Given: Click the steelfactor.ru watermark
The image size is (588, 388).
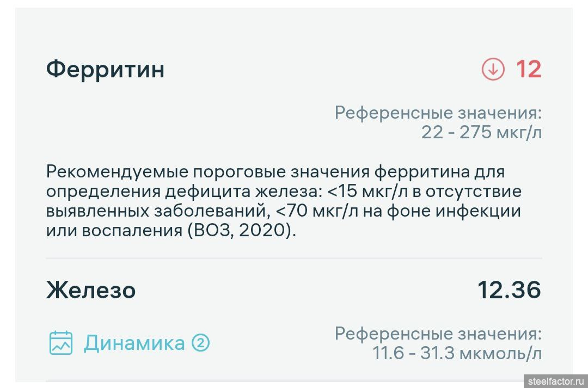Looking at the screenshot, I should pyautogui.click(x=555, y=381).
